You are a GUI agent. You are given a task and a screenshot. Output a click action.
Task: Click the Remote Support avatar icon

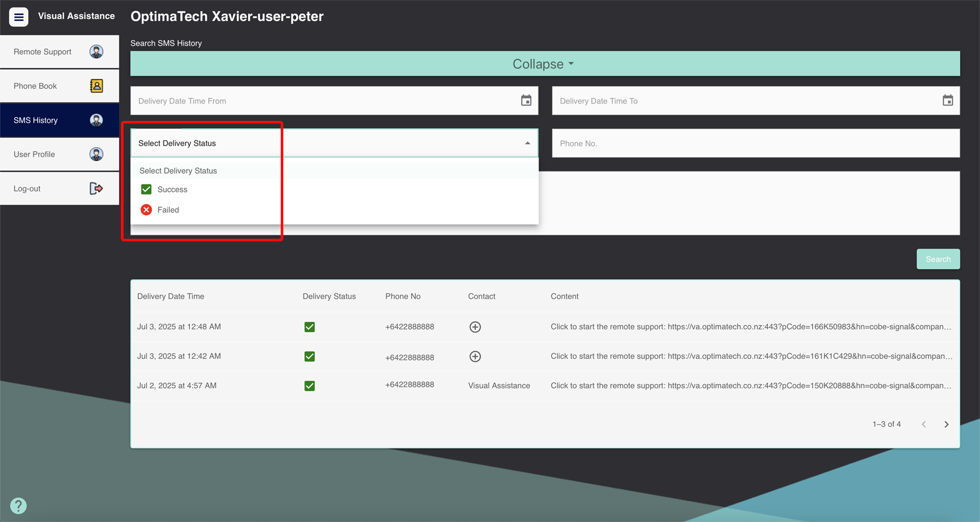click(96, 52)
